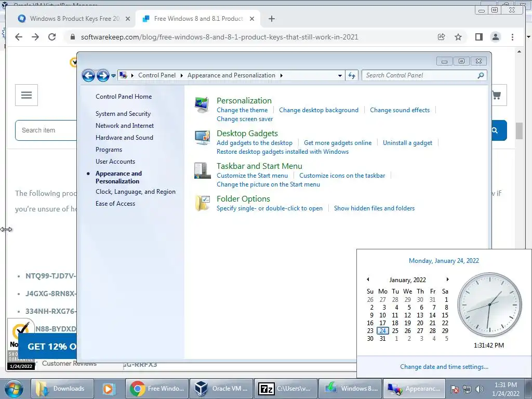Screen dimensions: 532x399
Task: Open Taskbar and Start Menu heading
Action: pos(259,166)
